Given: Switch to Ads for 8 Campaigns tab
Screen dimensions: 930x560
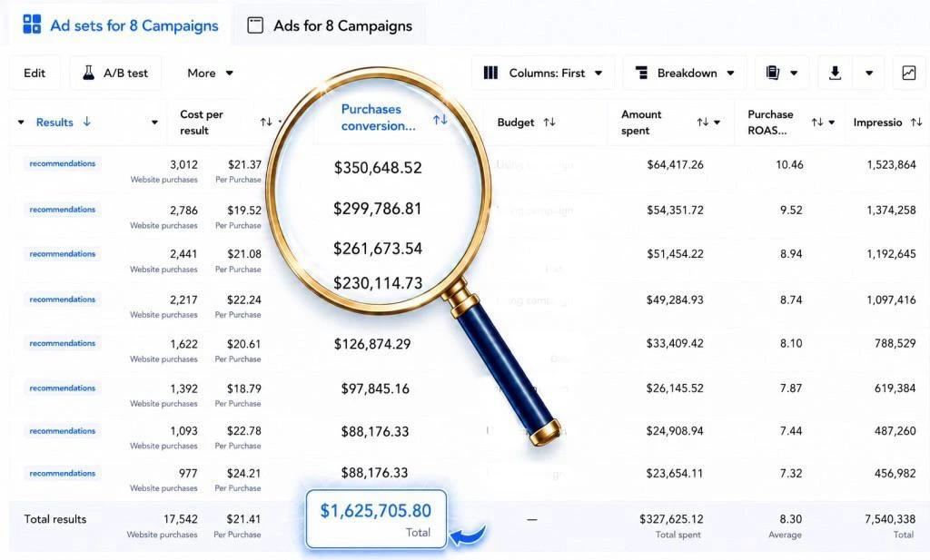Looking at the screenshot, I should [330, 25].
